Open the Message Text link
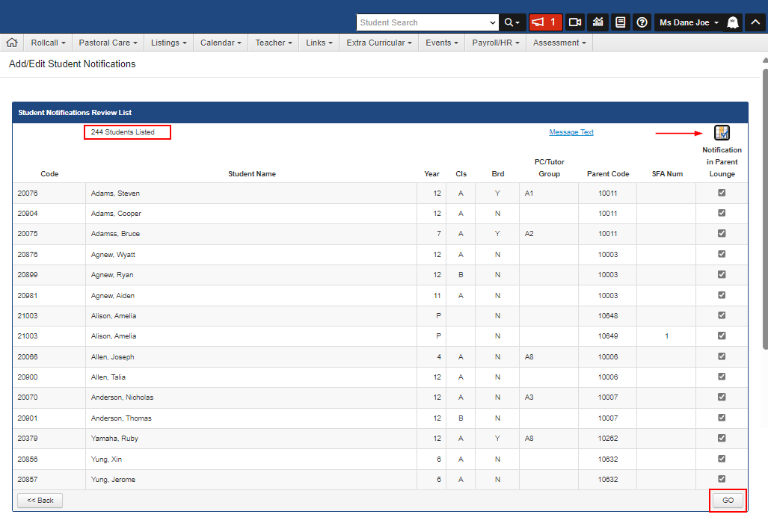Image resolution: width=768 pixels, height=532 pixels. (571, 132)
